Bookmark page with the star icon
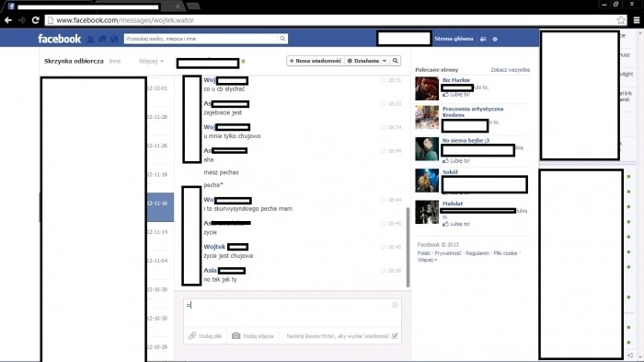644x362 pixels. tap(621, 20)
